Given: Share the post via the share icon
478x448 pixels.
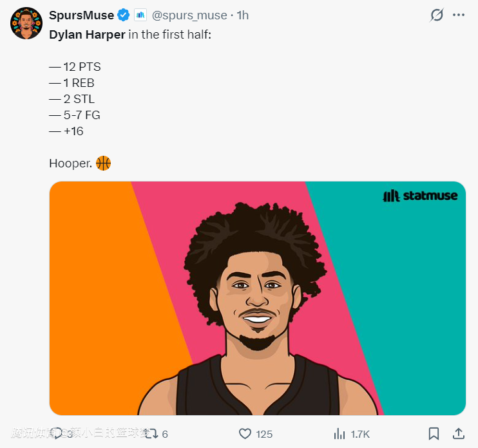Looking at the screenshot, I should pos(459,434).
